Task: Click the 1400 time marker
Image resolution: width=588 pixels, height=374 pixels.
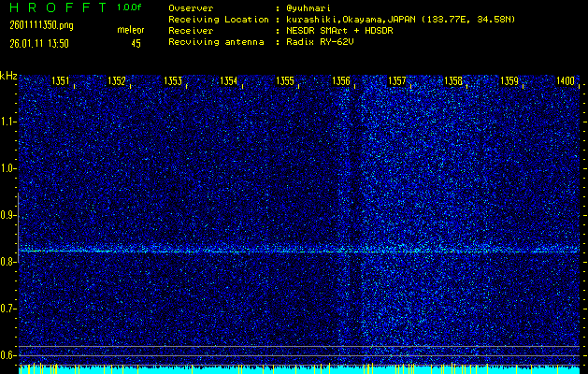Action: coord(566,81)
